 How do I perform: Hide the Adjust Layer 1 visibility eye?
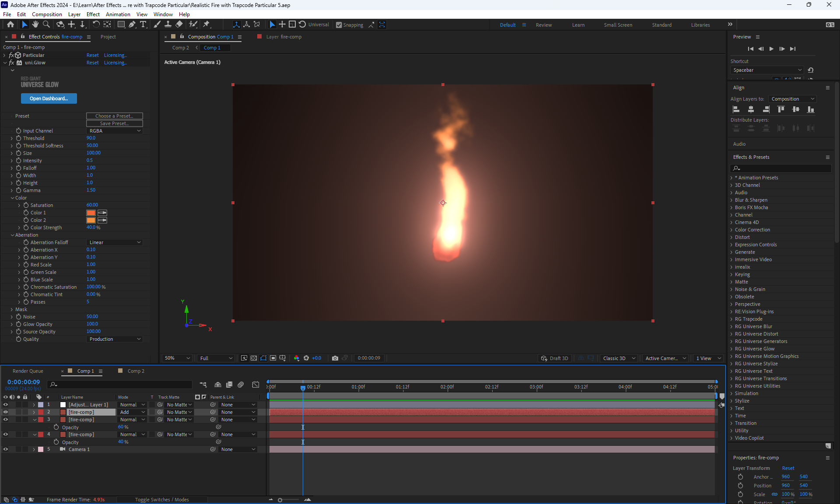(x=6, y=405)
